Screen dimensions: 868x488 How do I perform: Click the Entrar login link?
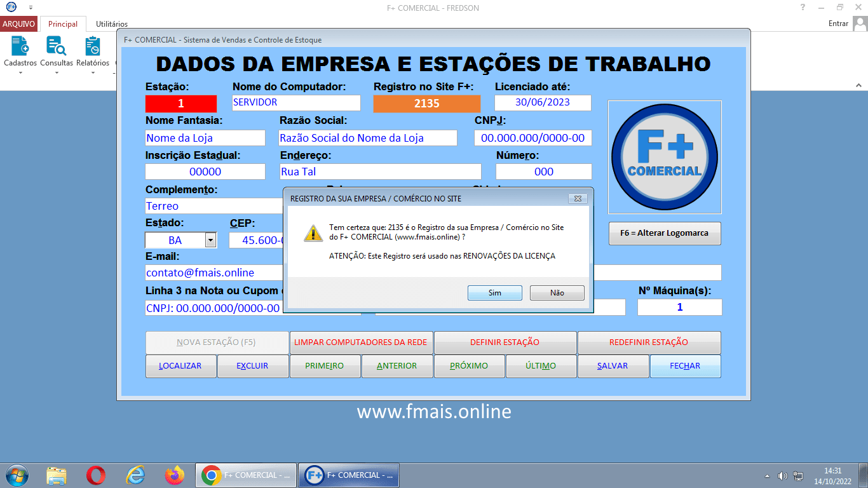tap(839, 24)
